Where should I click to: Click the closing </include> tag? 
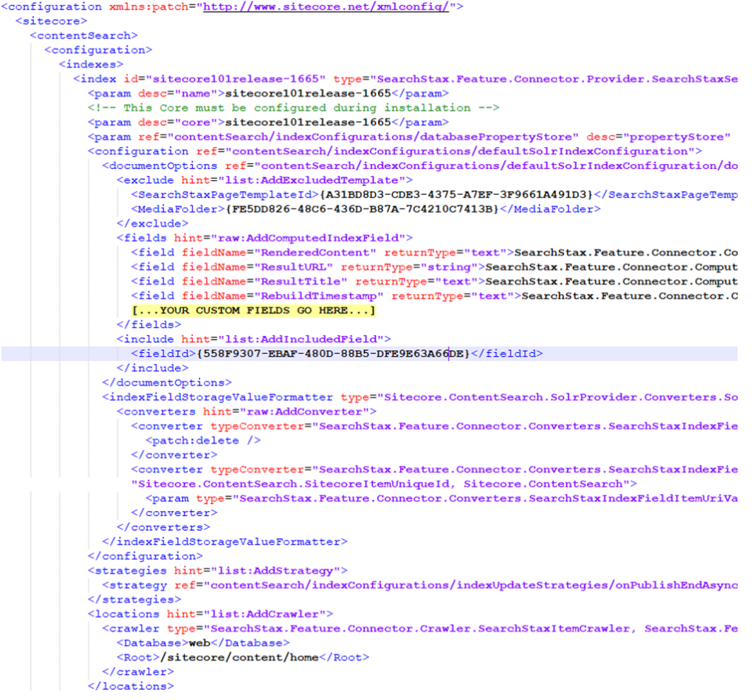tap(153, 368)
